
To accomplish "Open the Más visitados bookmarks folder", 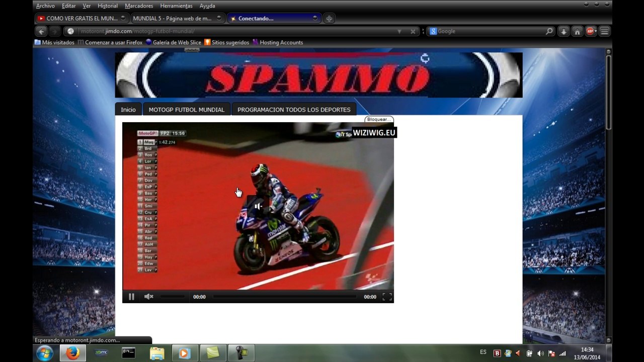I will click(x=54, y=43).
